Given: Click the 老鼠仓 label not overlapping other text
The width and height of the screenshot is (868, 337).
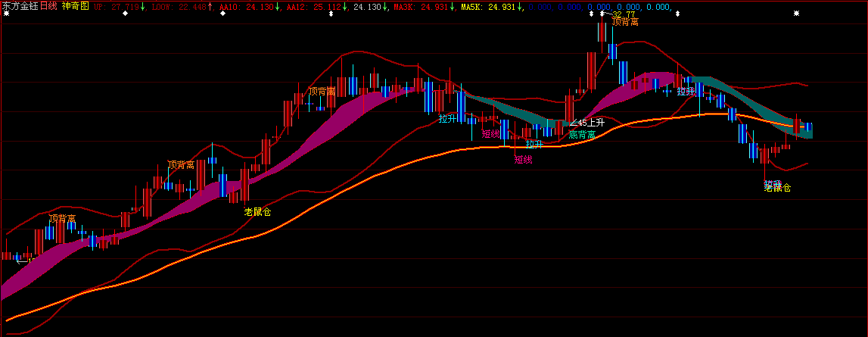Looking at the screenshot, I should click(257, 211).
